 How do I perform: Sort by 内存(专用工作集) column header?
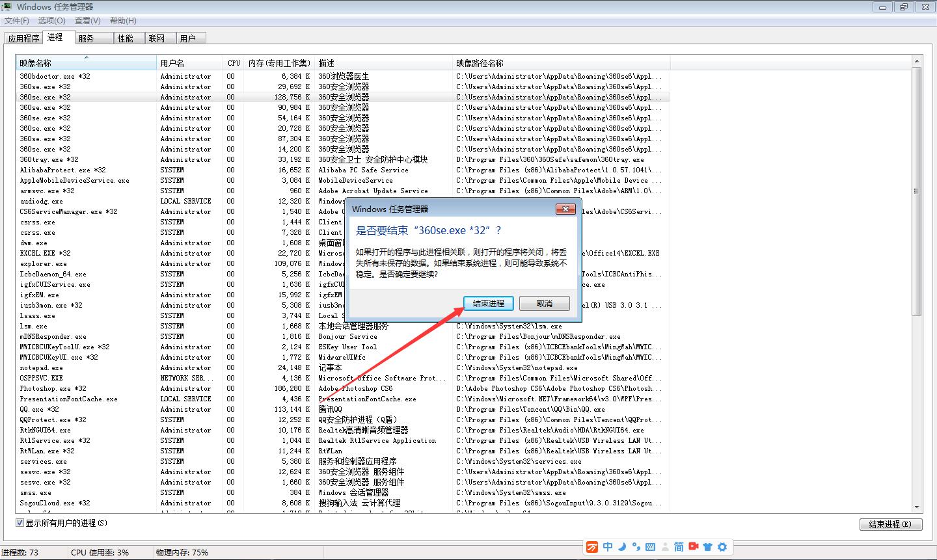[x=280, y=63]
